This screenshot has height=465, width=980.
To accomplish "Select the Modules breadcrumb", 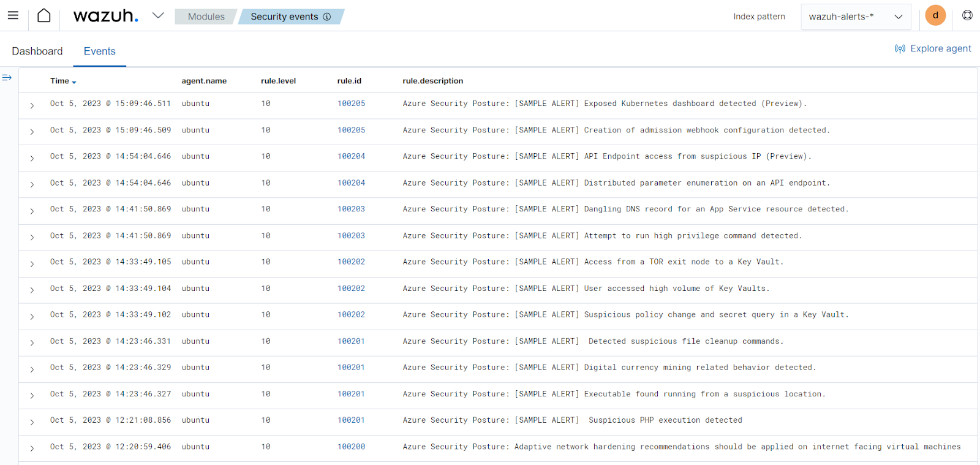I will tap(206, 17).
